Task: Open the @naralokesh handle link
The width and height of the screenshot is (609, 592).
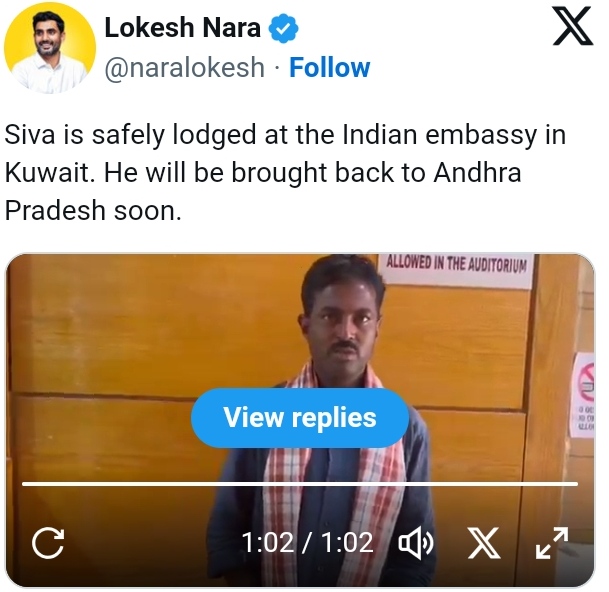Action: [184, 67]
